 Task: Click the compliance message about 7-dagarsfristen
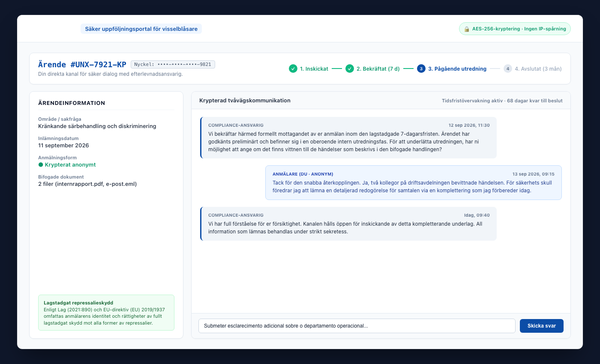click(348, 138)
